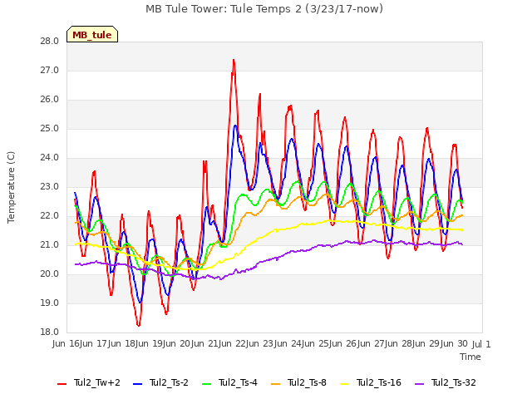Click the orange Tul2_Ts-8 legend swatch

(x=276, y=384)
